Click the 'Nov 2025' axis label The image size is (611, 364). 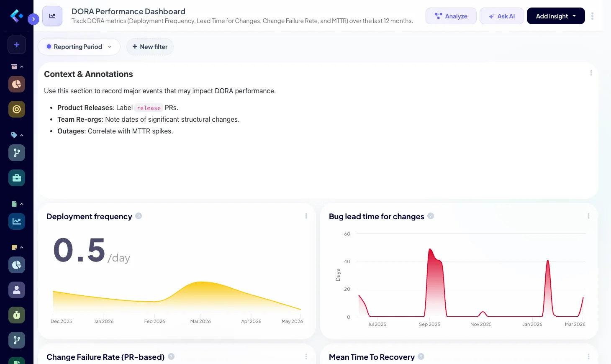coord(481,324)
